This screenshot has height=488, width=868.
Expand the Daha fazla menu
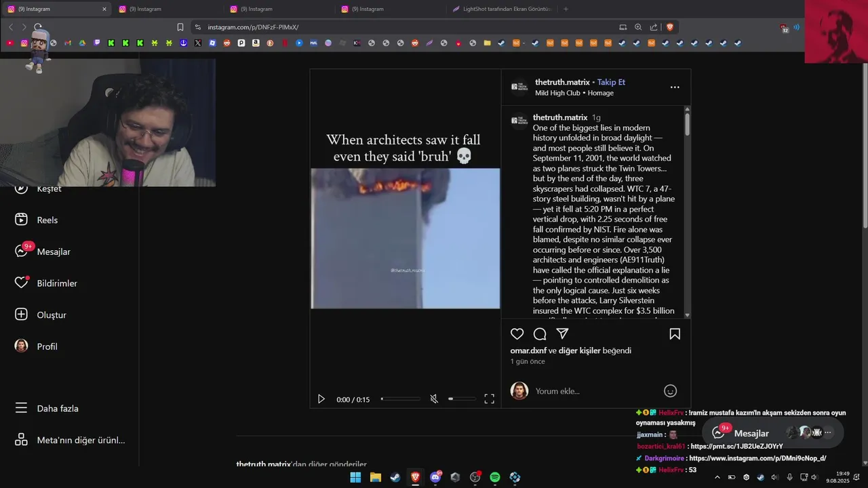click(x=47, y=408)
